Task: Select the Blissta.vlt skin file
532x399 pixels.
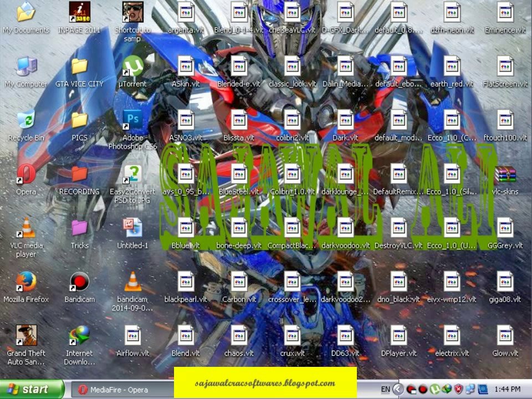Action: (x=239, y=120)
